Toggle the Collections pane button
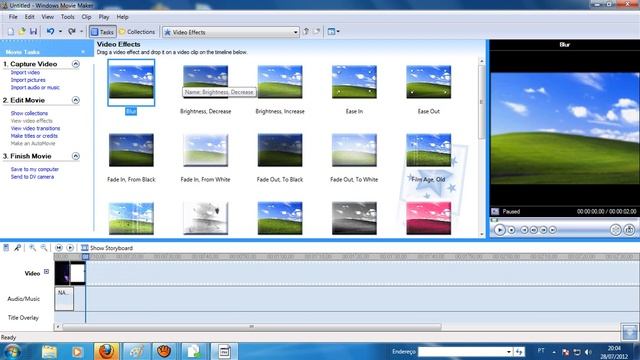The width and height of the screenshot is (640, 360). (137, 32)
